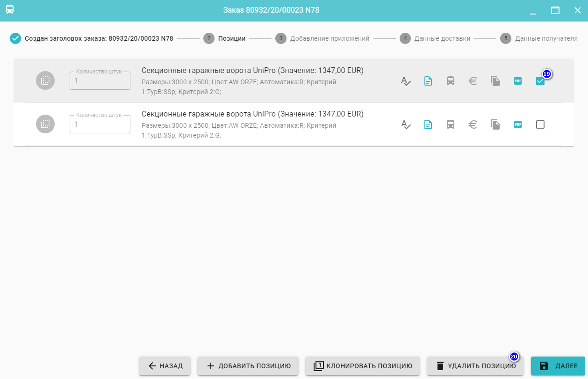This screenshot has width=588, height=379.
Task: Open PDF icon in second row
Action: point(518,124)
